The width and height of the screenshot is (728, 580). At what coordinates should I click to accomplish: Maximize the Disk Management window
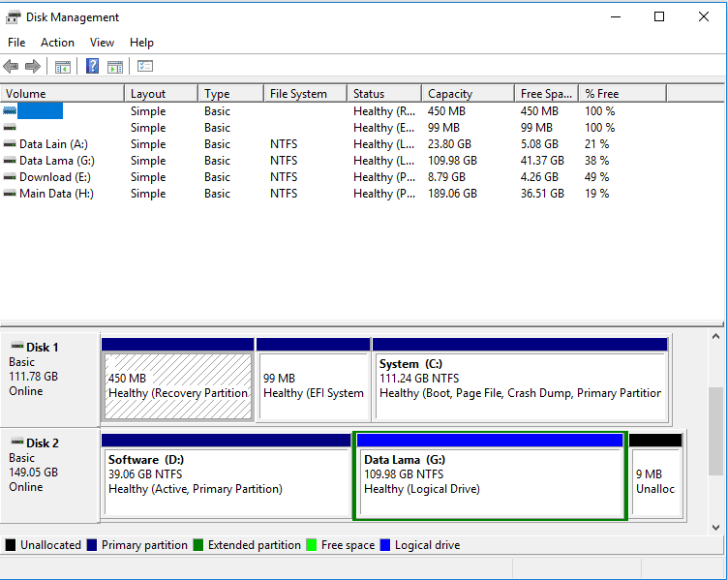pyautogui.click(x=659, y=16)
